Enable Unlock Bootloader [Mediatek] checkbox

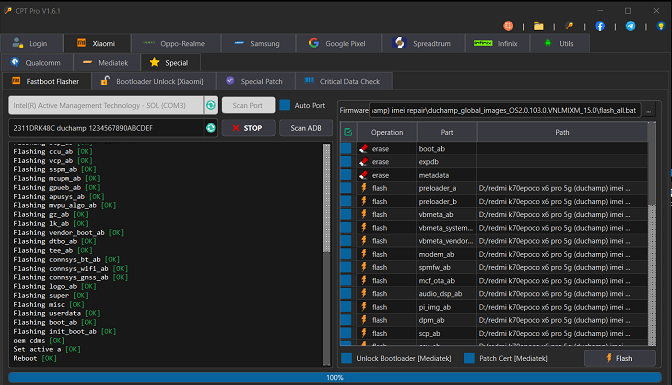click(347, 358)
